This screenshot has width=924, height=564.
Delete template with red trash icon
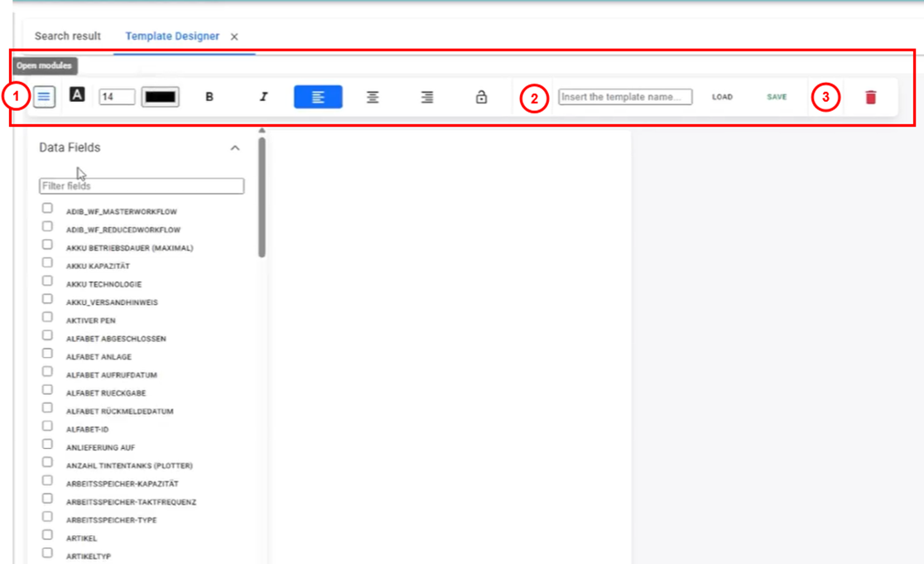pyautogui.click(x=870, y=97)
